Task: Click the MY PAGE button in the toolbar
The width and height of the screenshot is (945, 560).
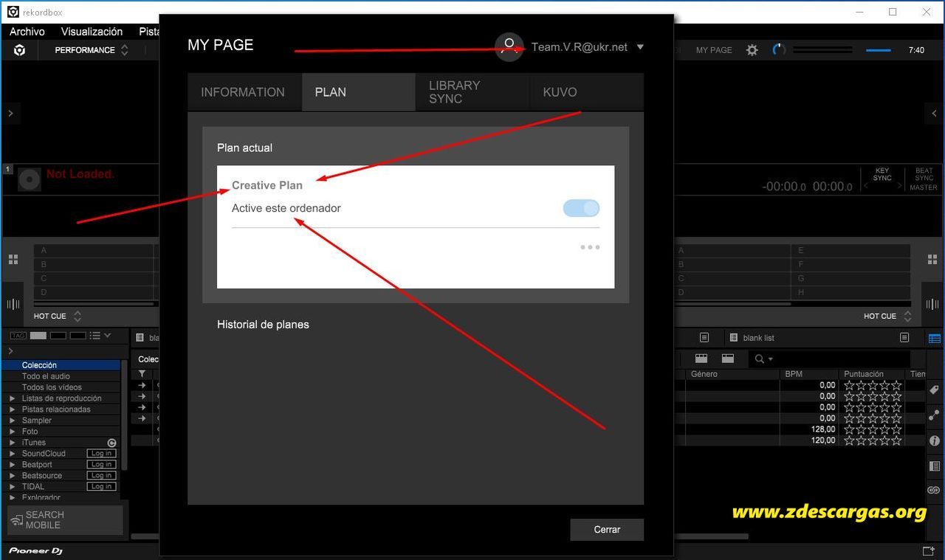Action: (714, 50)
